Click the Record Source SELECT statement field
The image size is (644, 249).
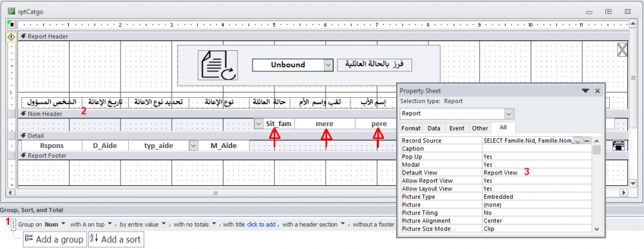point(528,141)
